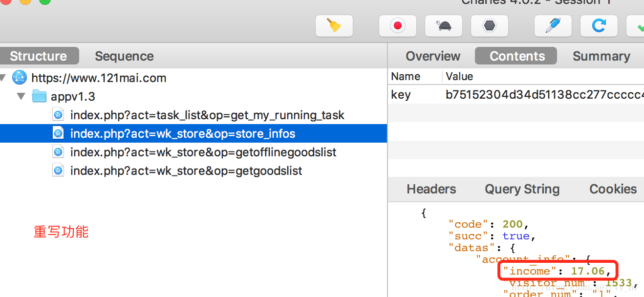644x297 pixels.
Task: Open the Compose pen tool
Action: tap(553, 25)
